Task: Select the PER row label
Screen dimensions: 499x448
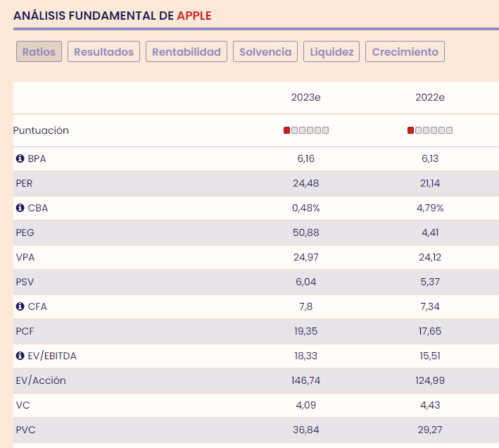Action: pos(24,183)
